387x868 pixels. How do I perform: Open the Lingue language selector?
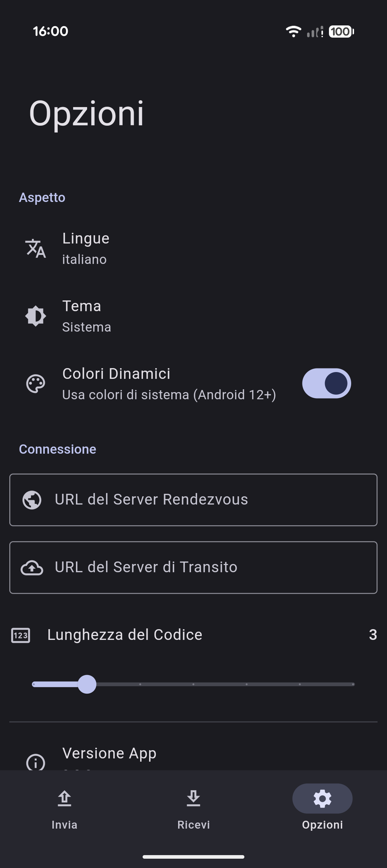click(x=86, y=248)
